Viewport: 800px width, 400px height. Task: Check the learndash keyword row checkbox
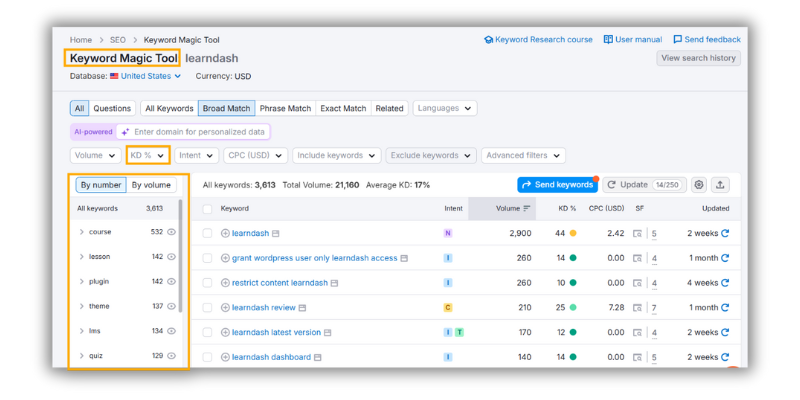207,233
